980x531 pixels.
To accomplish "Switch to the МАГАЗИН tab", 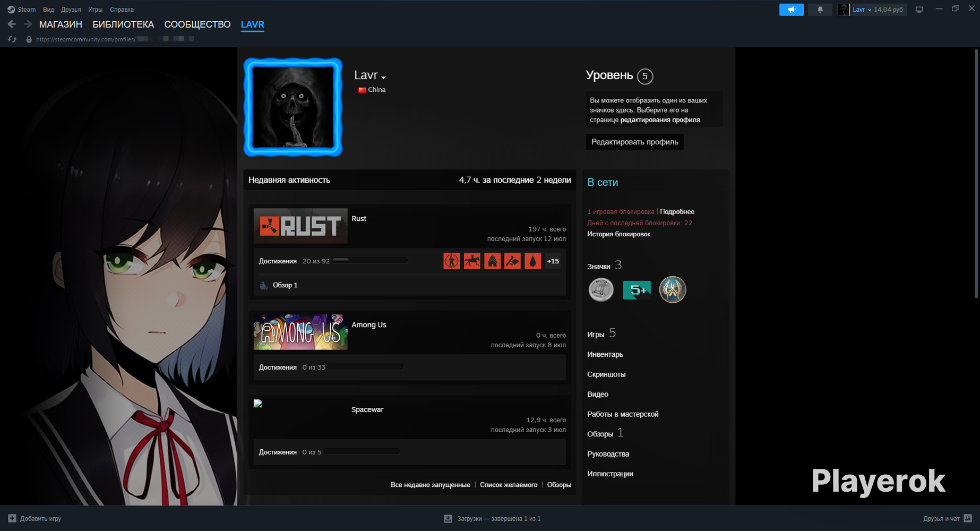I will [61, 24].
